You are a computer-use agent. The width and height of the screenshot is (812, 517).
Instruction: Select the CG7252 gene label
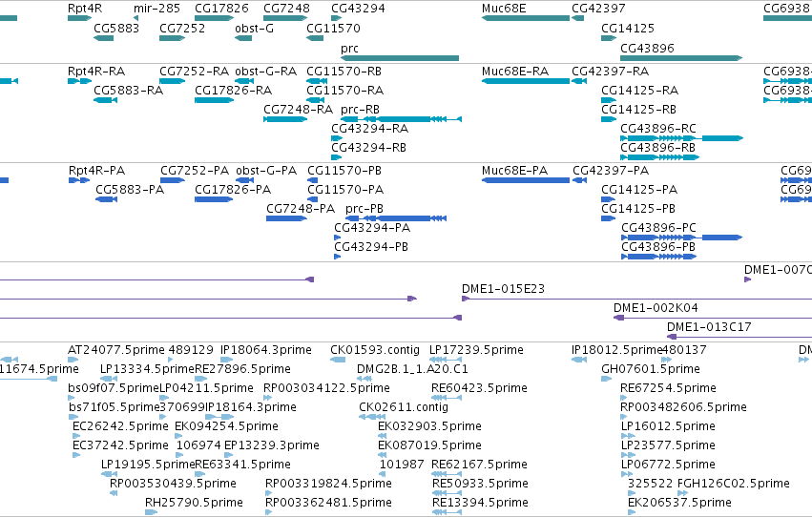(x=182, y=28)
